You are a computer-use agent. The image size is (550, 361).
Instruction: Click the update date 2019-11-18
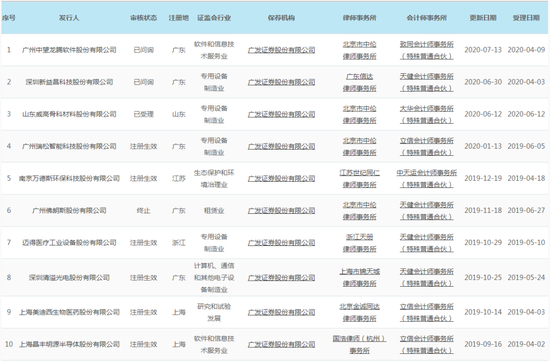click(x=483, y=210)
